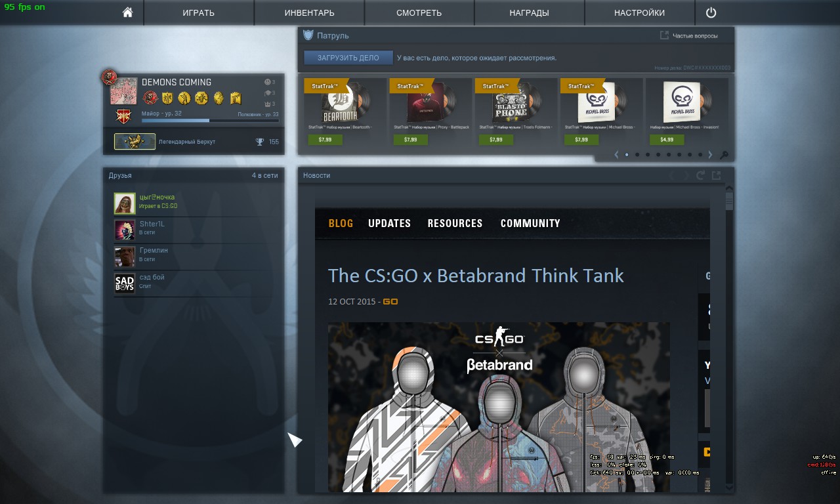The image size is (840, 504).
Task: Click DEMONS COMING profile name
Action: (x=177, y=82)
